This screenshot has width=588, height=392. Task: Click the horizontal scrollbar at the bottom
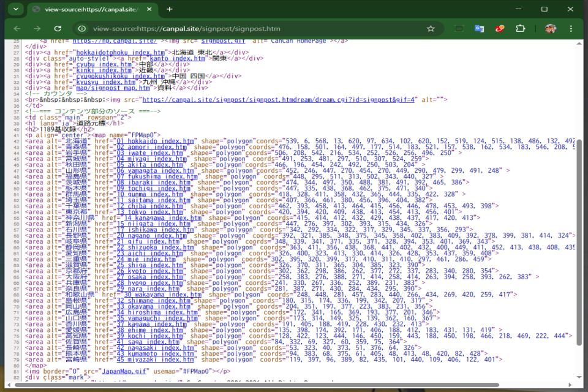pos(257,385)
